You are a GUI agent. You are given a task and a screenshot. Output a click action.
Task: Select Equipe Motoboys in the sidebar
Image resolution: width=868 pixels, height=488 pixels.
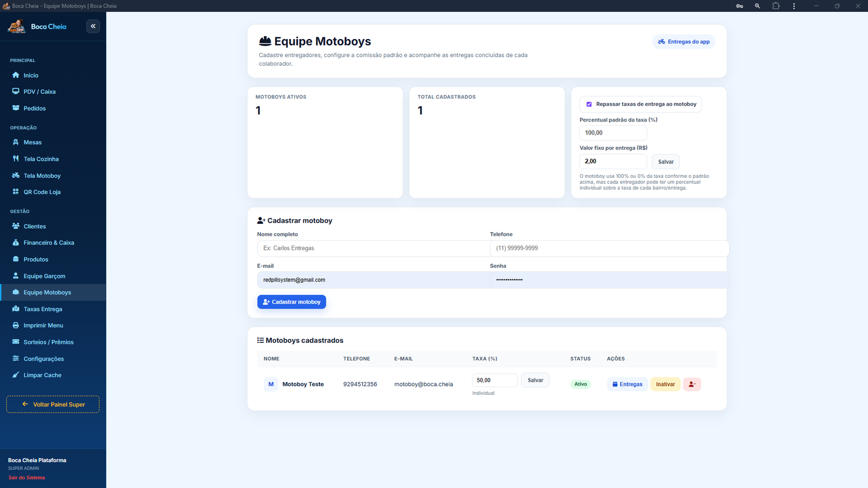[53, 292]
